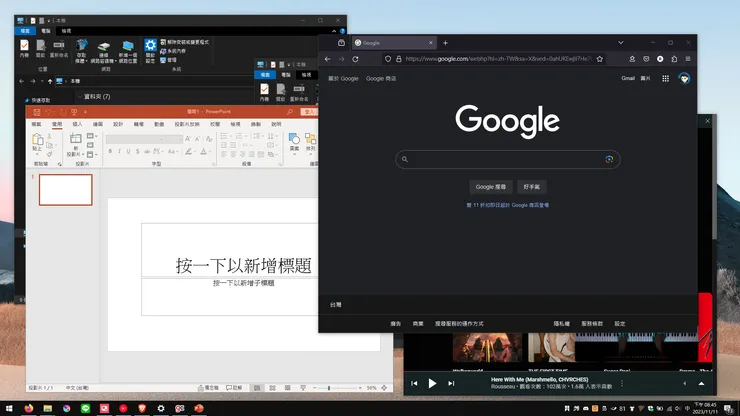Open the Windows Start menu
The width and height of the screenshot is (740, 416).
click(9, 408)
